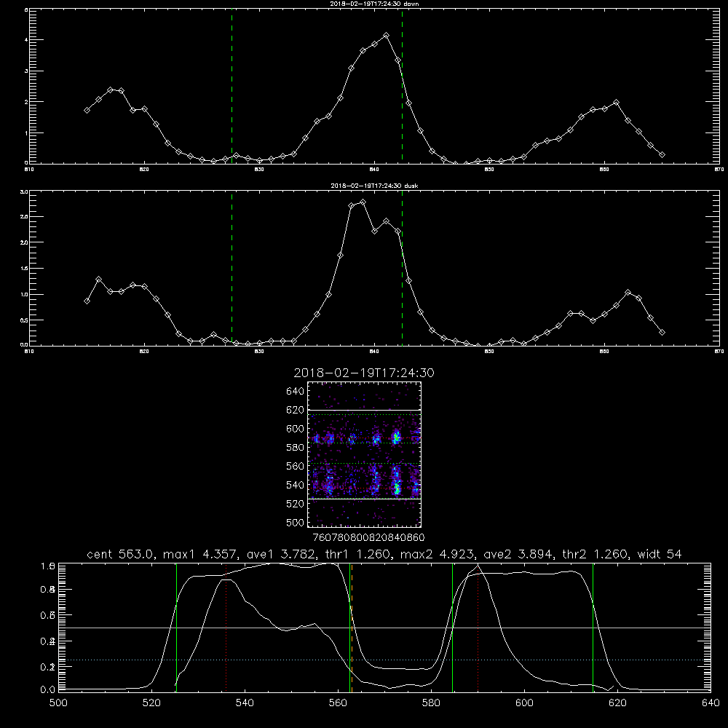Click 'max2 4.923' in the bottom plot title
Viewport: 728px width, 728px height.
click(x=437, y=554)
